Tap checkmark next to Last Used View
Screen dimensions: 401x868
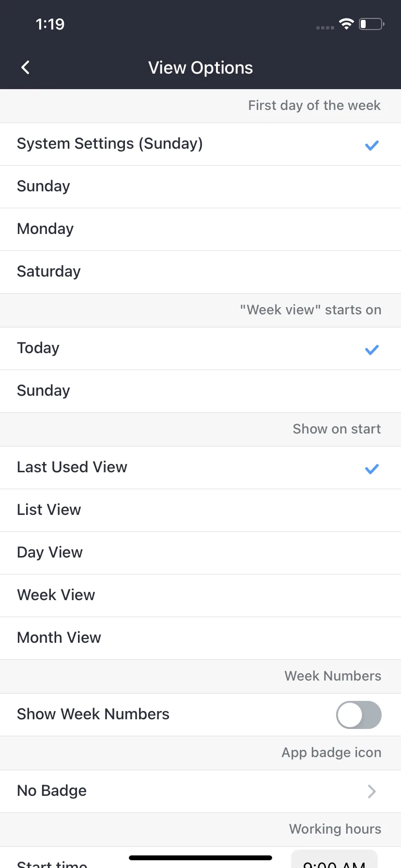(372, 468)
